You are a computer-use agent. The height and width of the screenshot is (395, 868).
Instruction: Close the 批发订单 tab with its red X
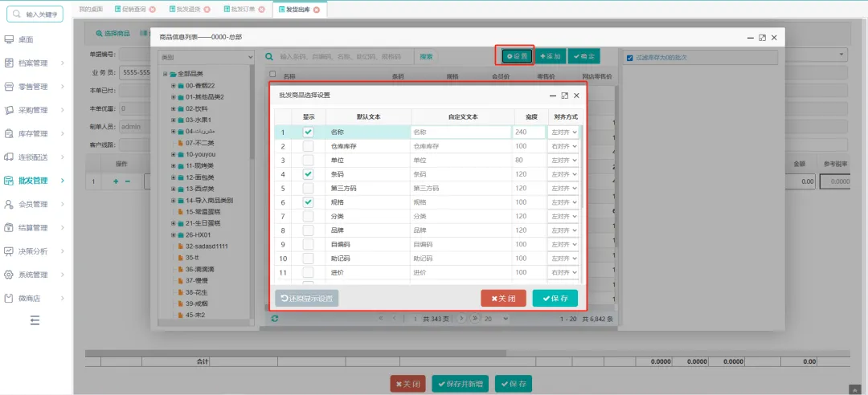(261, 10)
